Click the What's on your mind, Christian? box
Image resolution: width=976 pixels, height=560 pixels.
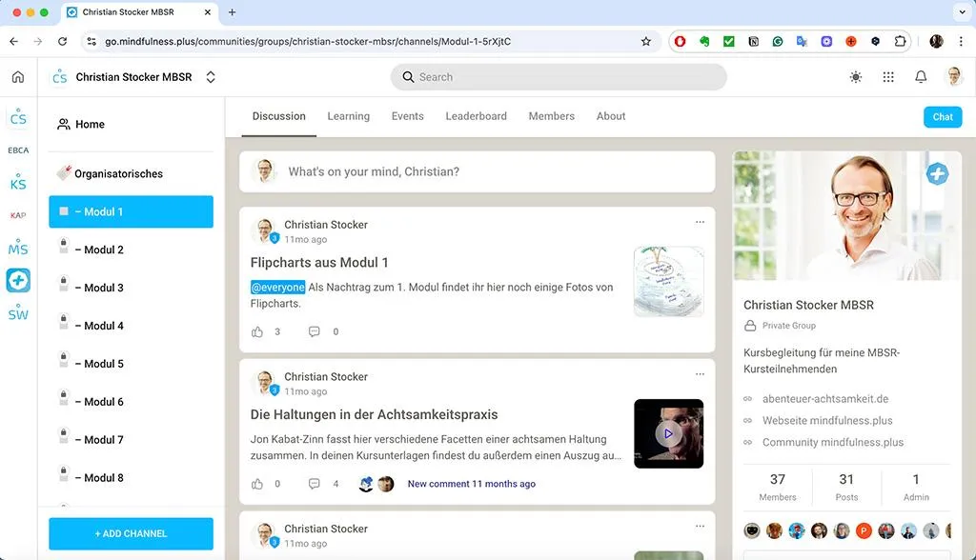click(477, 171)
